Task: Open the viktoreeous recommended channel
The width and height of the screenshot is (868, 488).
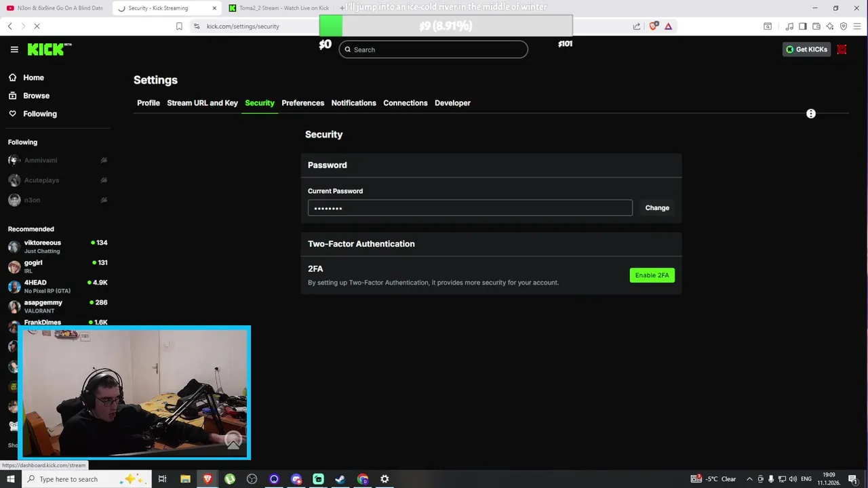Action: pos(58,247)
